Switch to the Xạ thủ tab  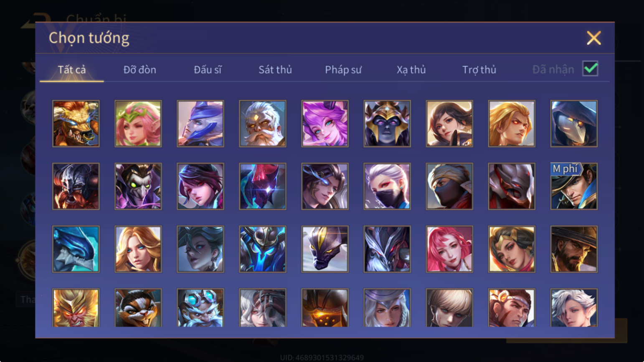(x=411, y=70)
